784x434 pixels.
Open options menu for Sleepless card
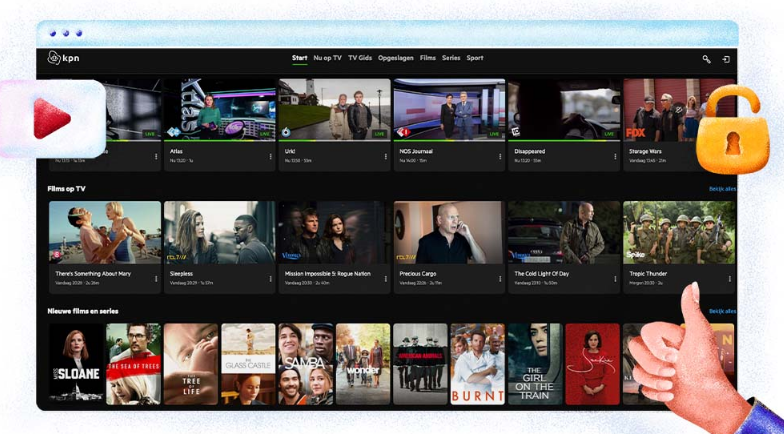tap(270, 278)
